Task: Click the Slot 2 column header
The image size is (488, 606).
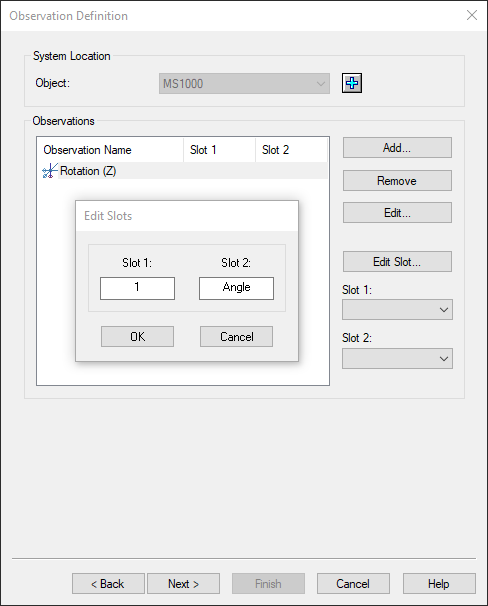Action: click(x=291, y=150)
